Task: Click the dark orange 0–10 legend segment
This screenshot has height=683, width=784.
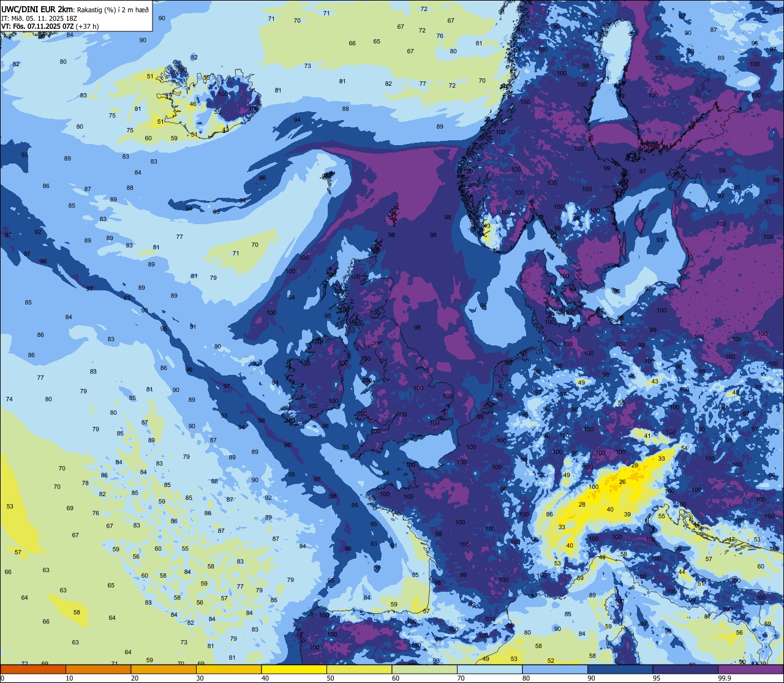Action: [33, 670]
